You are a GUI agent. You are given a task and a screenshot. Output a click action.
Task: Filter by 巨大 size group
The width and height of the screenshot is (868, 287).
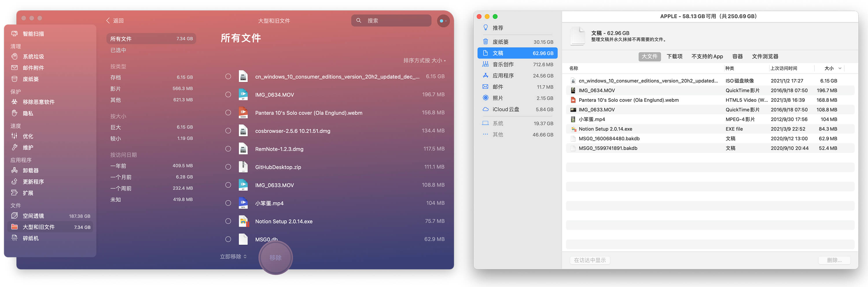tap(151, 127)
